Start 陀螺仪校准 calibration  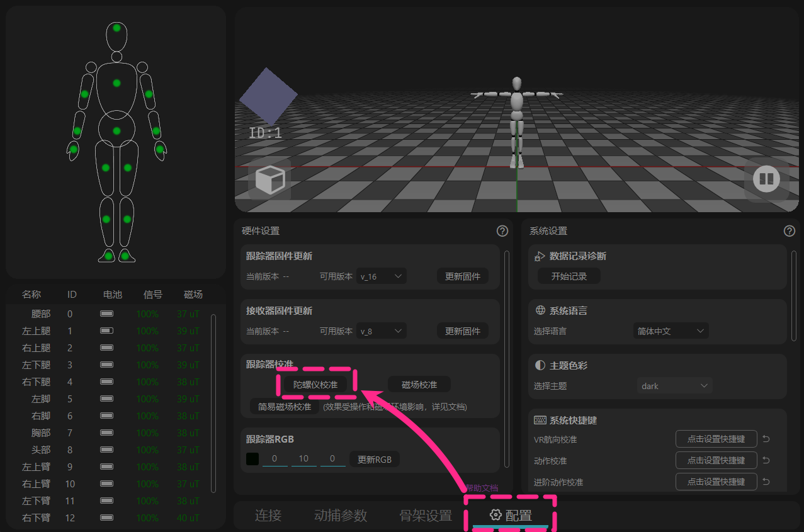pyautogui.click(x=315, y=384)
